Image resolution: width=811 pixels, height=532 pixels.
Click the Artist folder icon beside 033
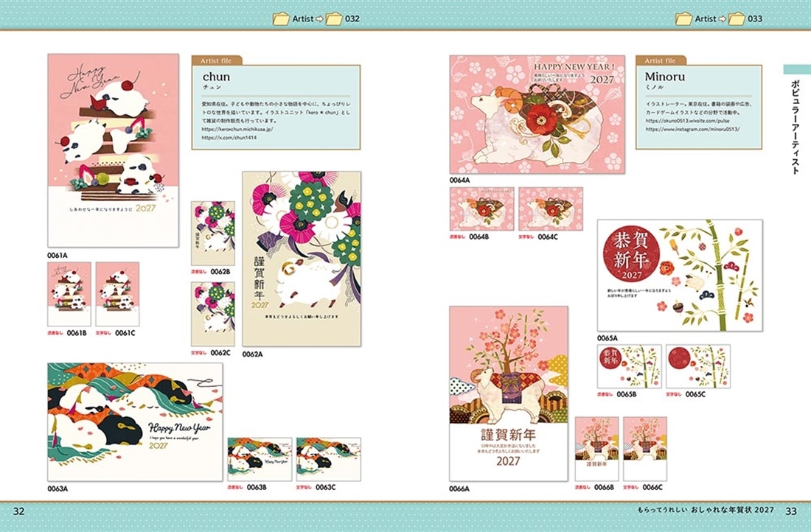pyautogui.click(x=683, y=19)
